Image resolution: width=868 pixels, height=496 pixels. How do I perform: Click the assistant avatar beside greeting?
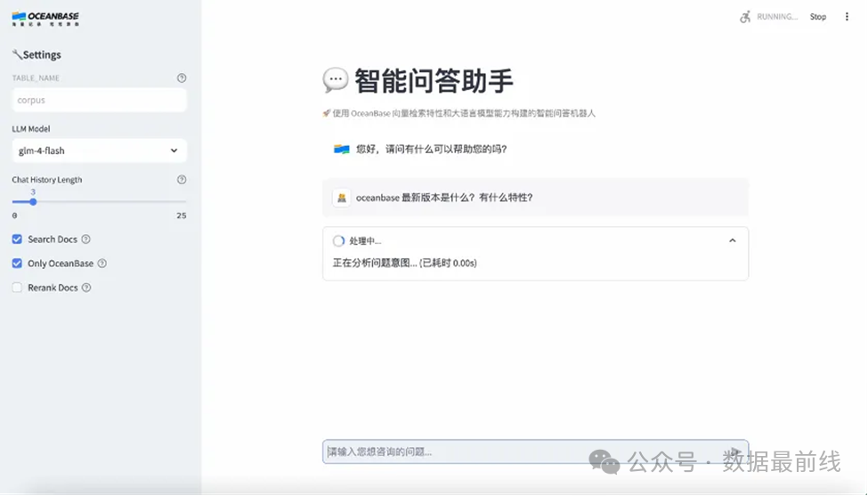pyautogui.click(x=342, y=149)
